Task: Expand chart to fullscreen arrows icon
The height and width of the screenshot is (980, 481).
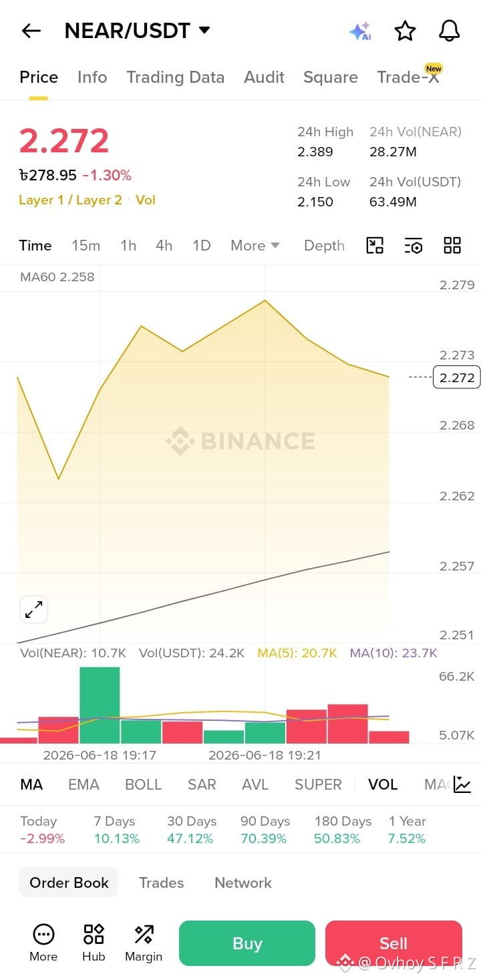Action: point(33,609)
